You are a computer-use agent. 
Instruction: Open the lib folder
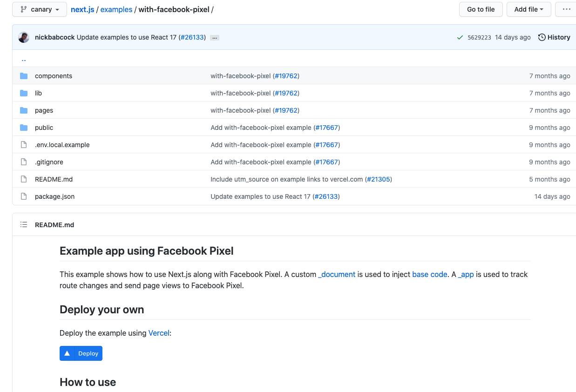(x=38, y=93)
